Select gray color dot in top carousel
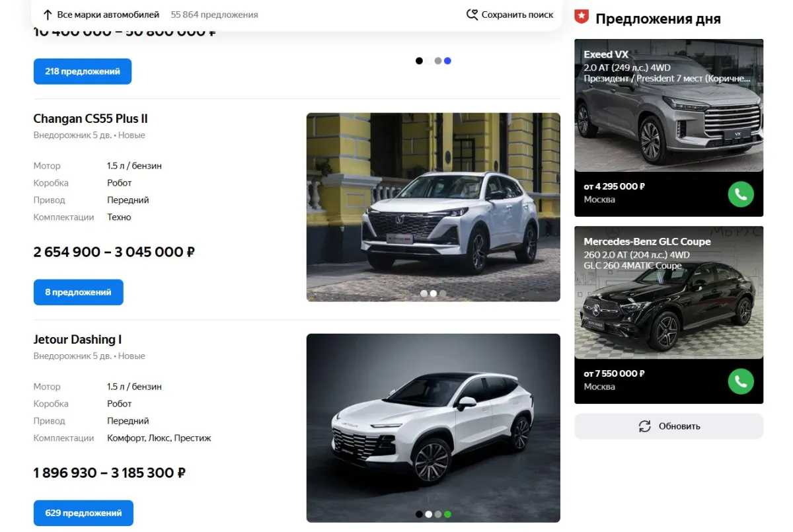This screenshot has height=532, width=793. tap(437, 61)
